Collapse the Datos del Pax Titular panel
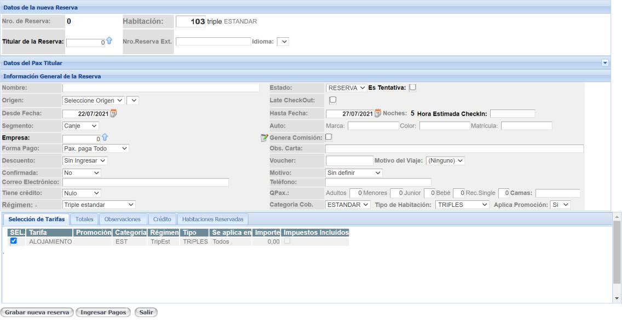 (605, 63)
